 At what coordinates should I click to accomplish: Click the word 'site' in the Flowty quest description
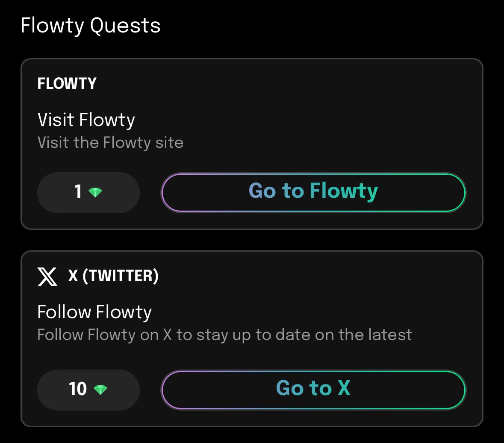tap(169, 142)
